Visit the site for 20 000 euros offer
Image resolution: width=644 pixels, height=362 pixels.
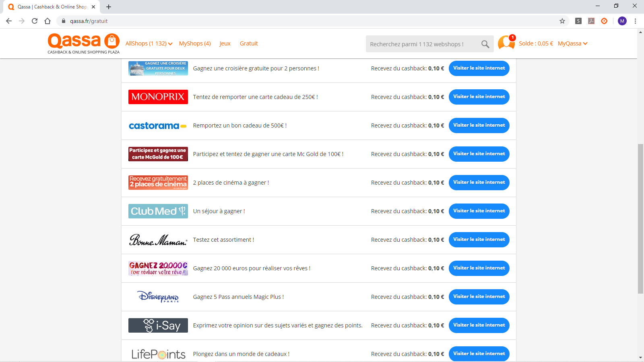(x=479, y=268)
